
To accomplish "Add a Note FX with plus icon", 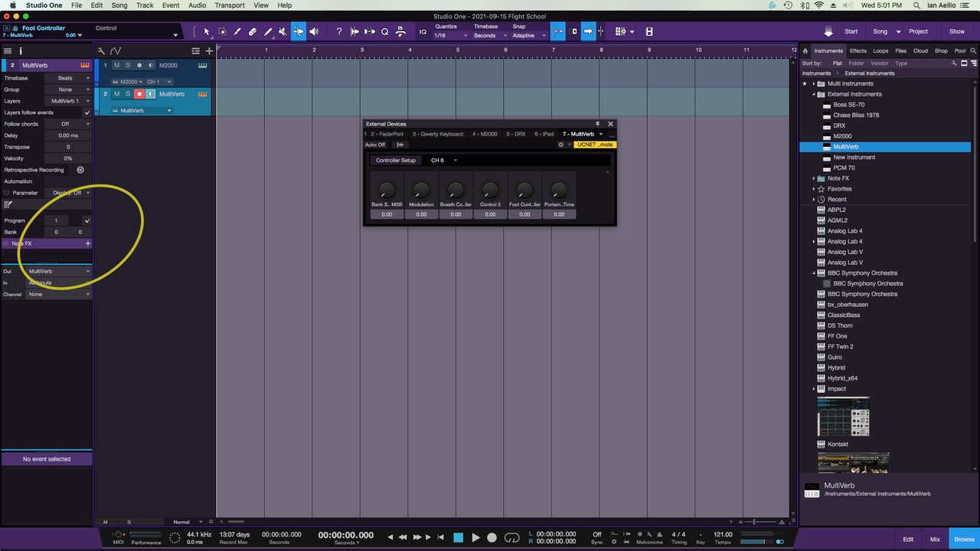I will [x=87, y=243].
